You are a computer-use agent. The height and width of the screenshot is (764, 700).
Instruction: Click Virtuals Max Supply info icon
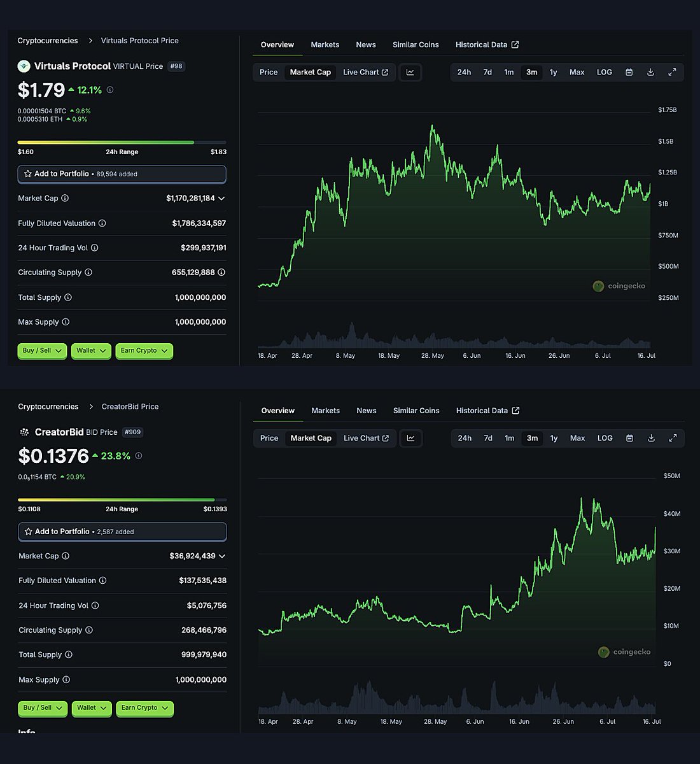click(66, 322)
